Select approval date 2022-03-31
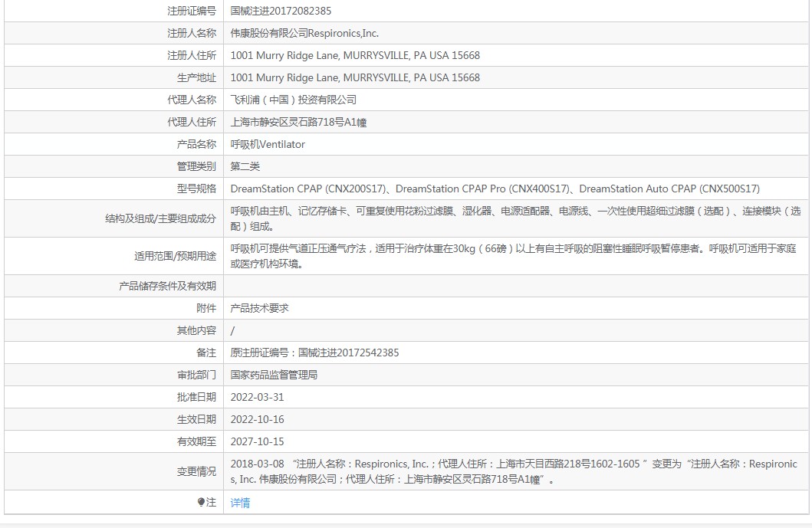 pyautogui.click(x=258, y=397)
